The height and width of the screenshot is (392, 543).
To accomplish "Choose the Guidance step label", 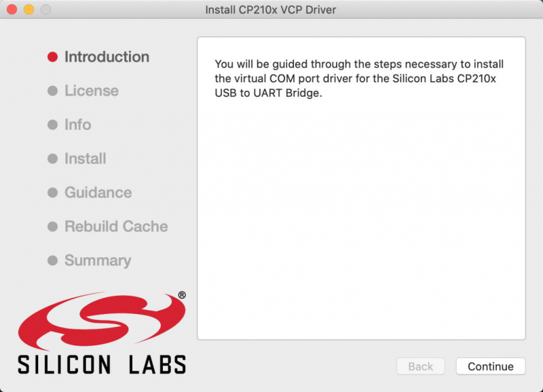I will [98, 193].
